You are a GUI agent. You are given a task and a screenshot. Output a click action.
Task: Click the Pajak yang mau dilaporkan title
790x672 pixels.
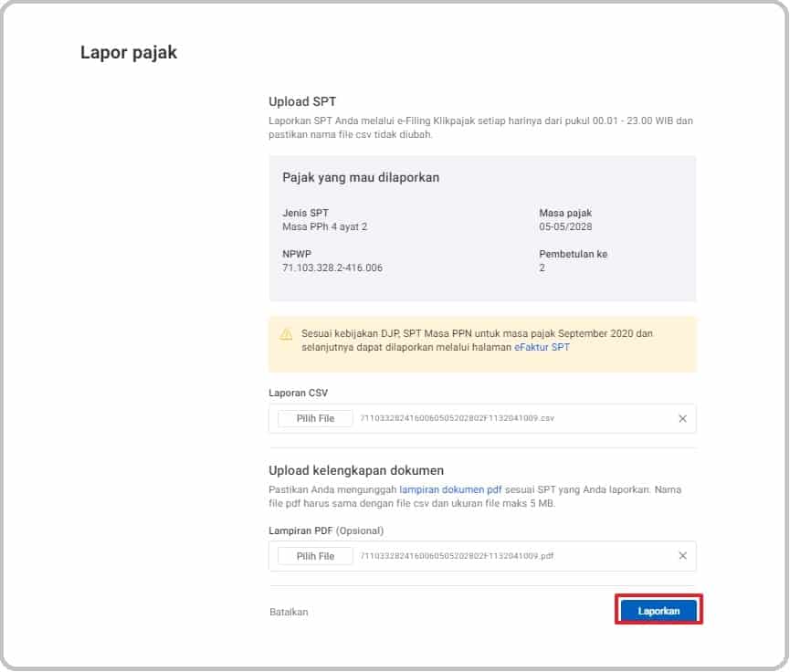tap(361, 177)
